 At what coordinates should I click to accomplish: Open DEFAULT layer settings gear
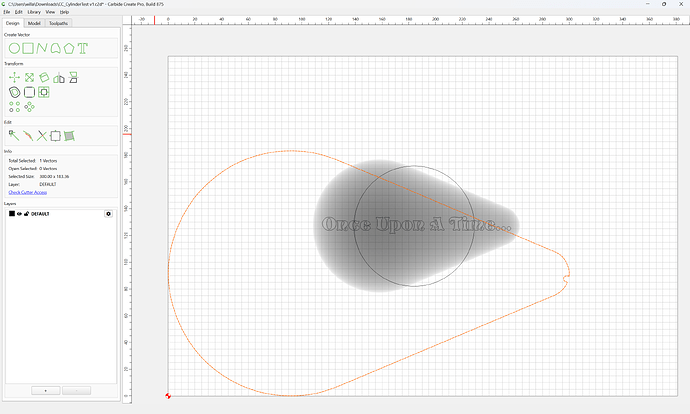pos(108,214)
